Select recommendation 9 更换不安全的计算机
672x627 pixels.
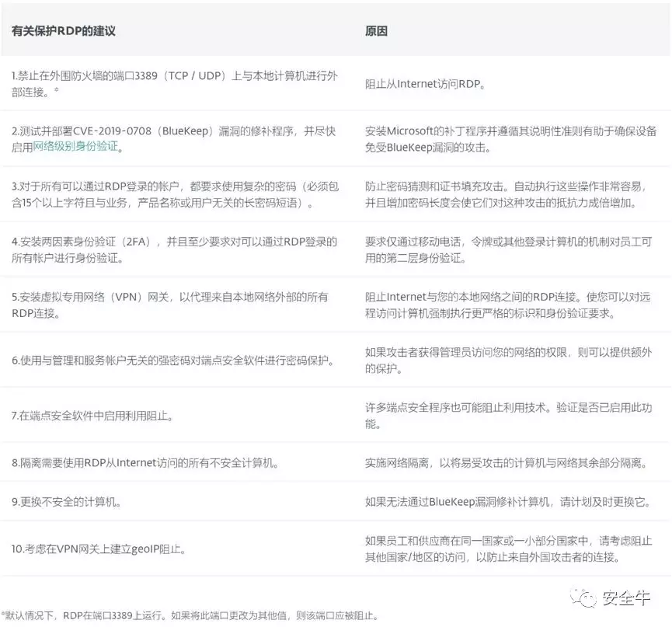coord(66,502)
